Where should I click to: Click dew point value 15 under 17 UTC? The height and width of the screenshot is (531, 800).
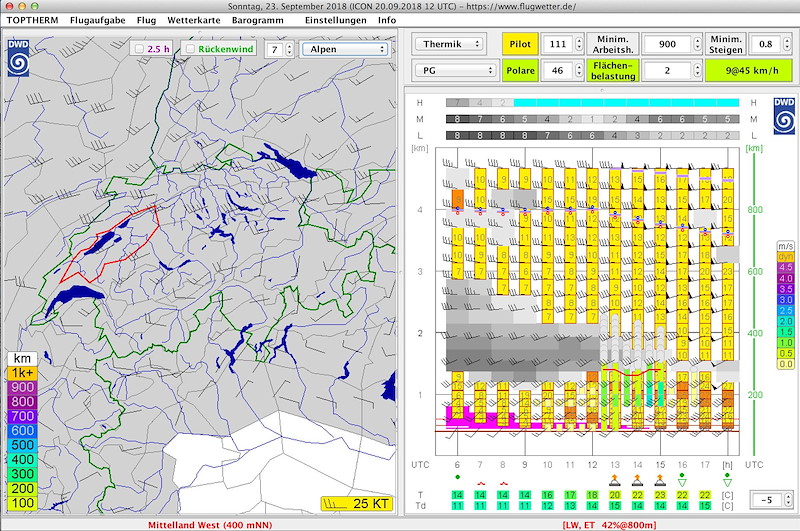705,505
